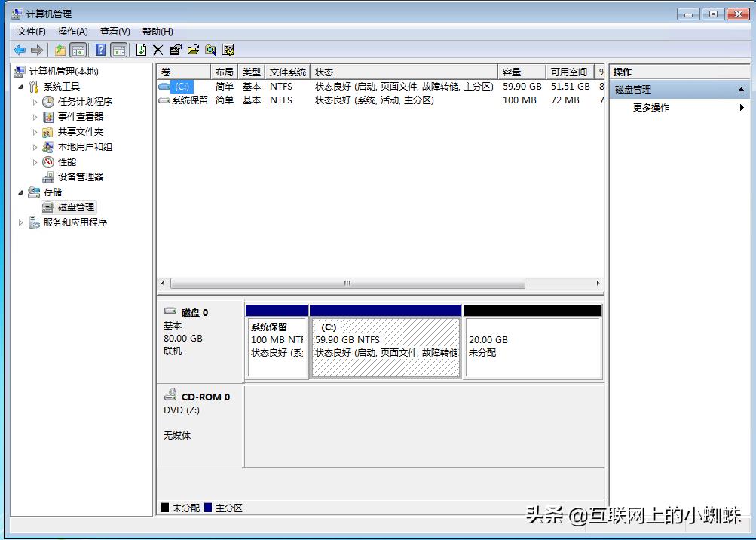This screenshot has width=756, height=540.
Task: Expand the 本地用户和组 node arrow
Action: point(35,147)
